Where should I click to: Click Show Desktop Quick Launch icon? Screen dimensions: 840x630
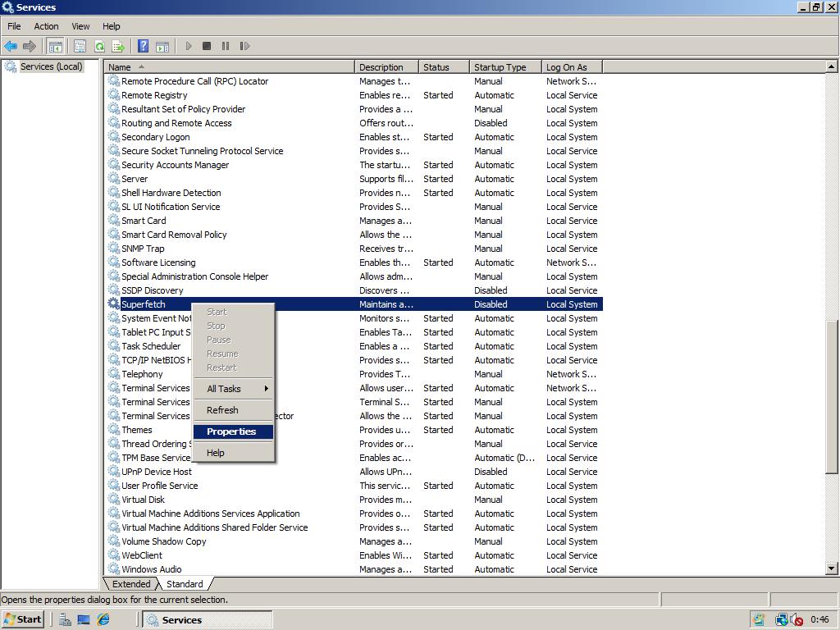[x=84, y=619]
